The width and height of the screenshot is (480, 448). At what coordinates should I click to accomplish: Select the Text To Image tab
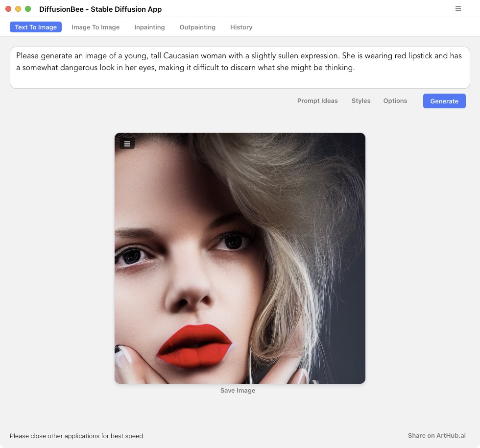click(36, 27)
